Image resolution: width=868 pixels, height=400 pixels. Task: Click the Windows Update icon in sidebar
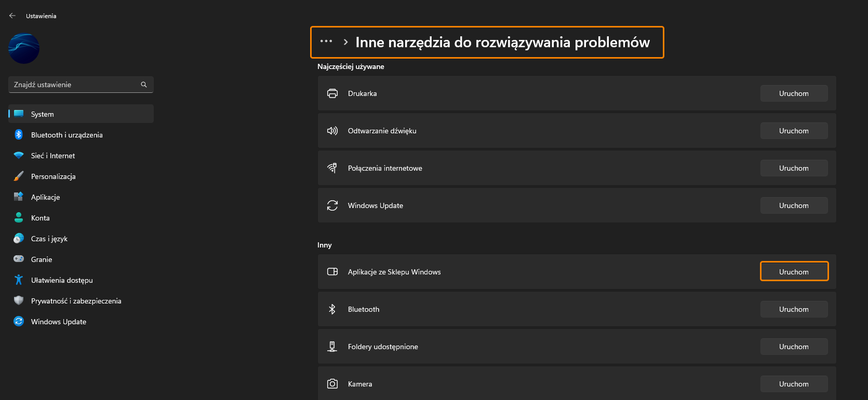(x=19, y=321)
